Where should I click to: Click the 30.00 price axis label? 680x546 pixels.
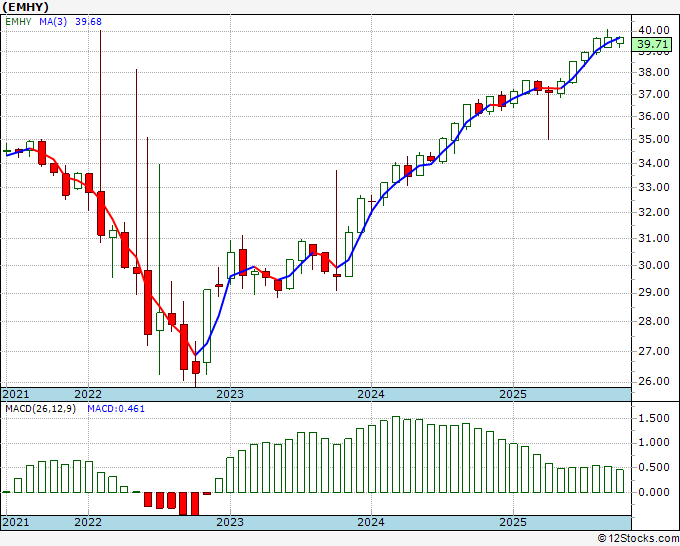click(654, 265)
